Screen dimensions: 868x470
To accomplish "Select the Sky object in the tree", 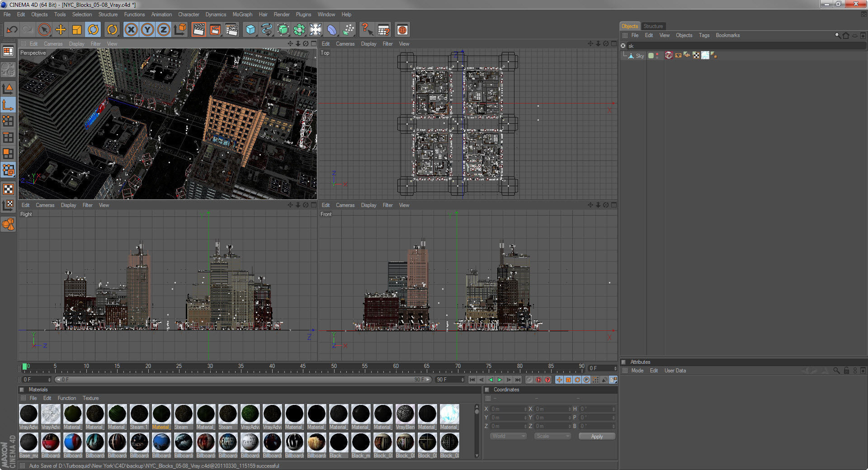I will coord(640,56).
